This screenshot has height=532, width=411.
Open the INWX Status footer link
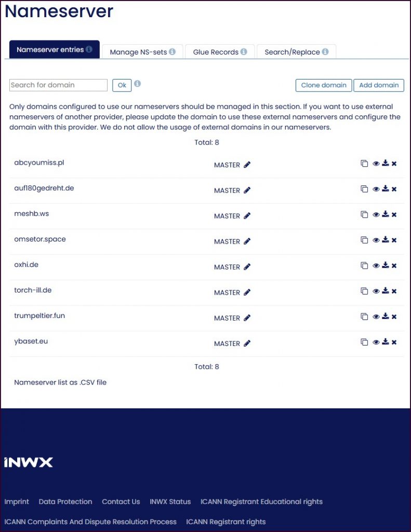tap(170, 502)
